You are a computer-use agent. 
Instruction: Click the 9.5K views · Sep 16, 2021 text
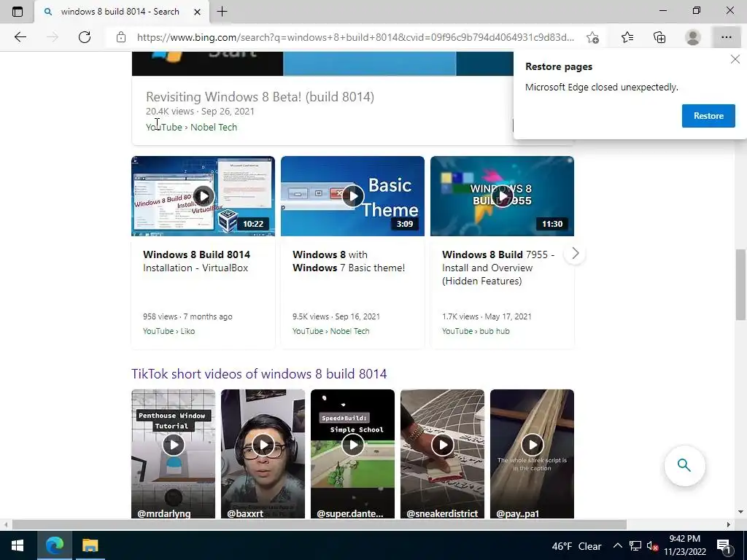[336, 316]
